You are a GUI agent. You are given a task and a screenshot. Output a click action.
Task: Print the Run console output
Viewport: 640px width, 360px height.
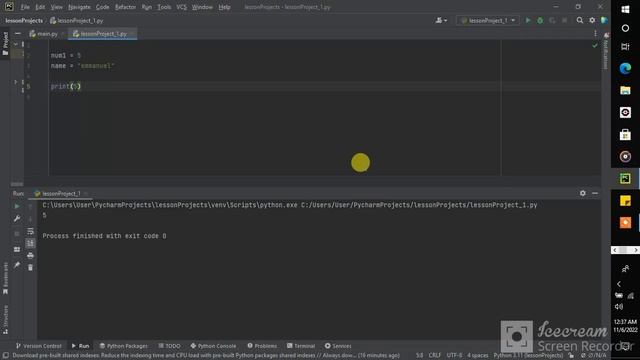(x=30, y=256)
